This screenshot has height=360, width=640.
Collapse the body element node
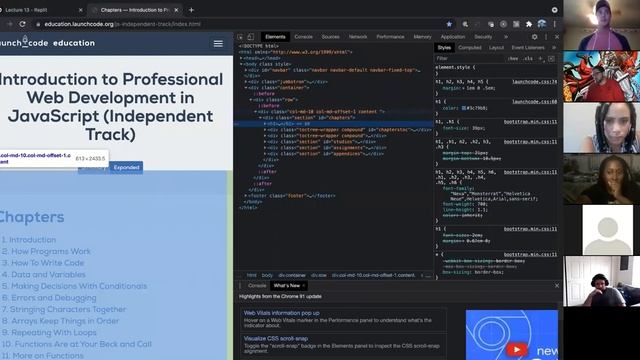point(241,64)
